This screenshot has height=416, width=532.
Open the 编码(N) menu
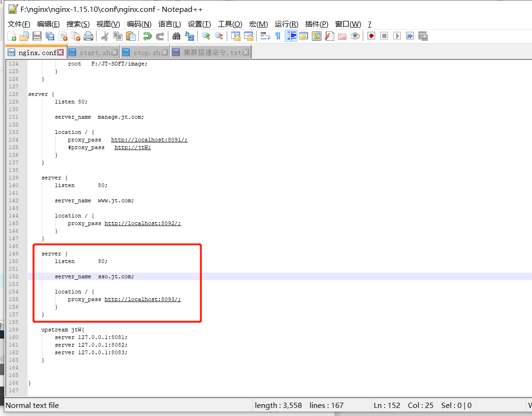click(x=139, y=24)
